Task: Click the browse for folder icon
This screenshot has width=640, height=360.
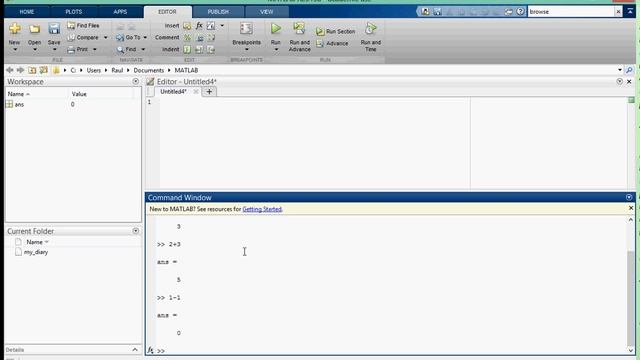Action: [x=44, y=70]
